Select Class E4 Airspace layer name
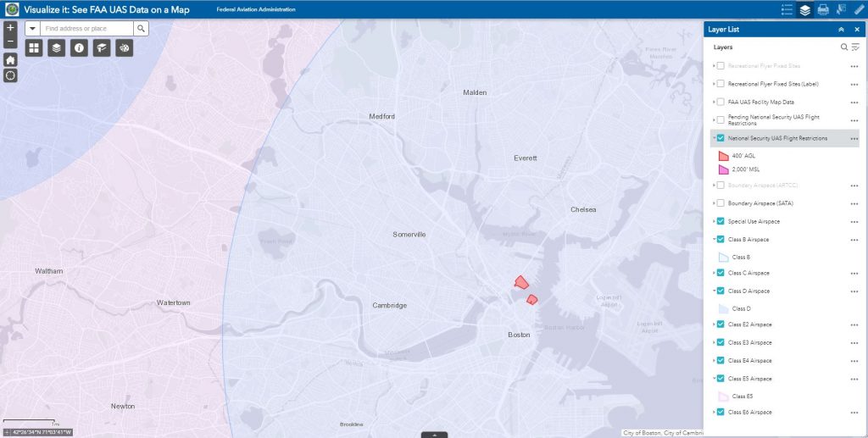This screenshot has height=438, width=868. [749, 361]
